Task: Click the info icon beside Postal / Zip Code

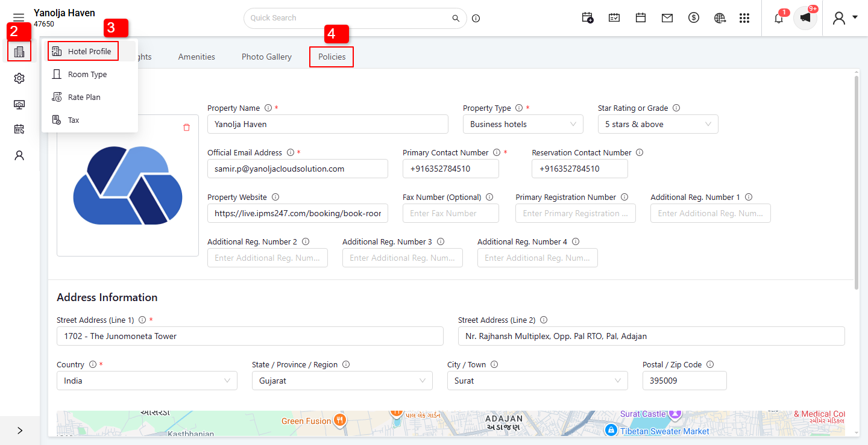Action: click(x=710, y=365)
